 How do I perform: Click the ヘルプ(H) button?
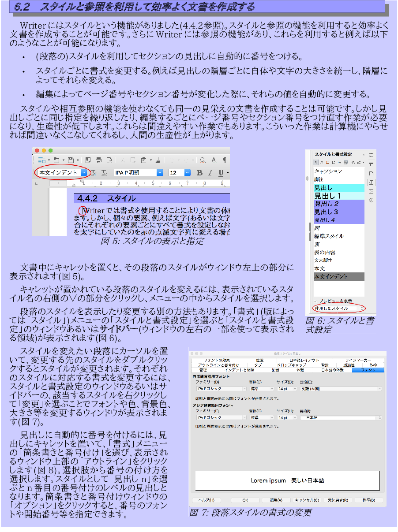[x=206, y=500]
